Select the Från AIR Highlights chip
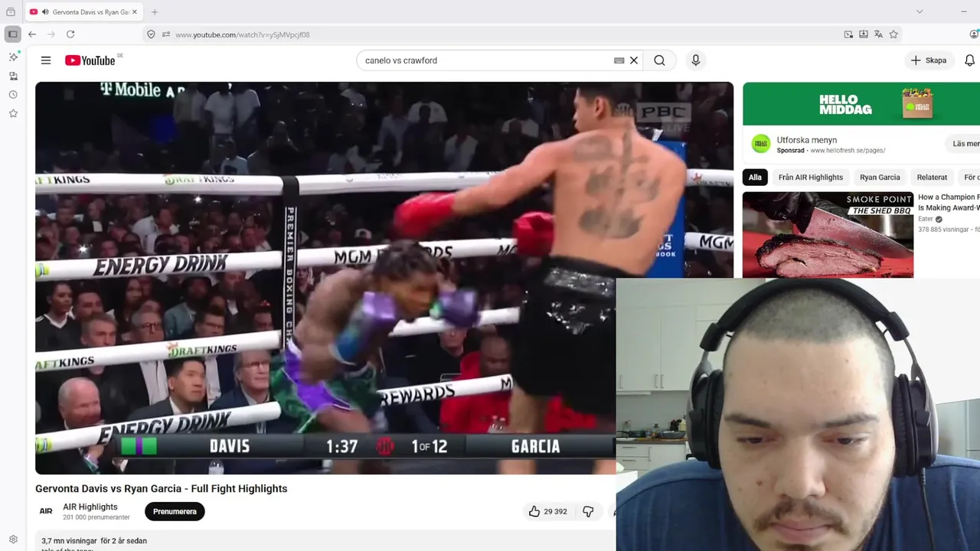The width and height of the screenshot is (980, 551). point(810,177)
